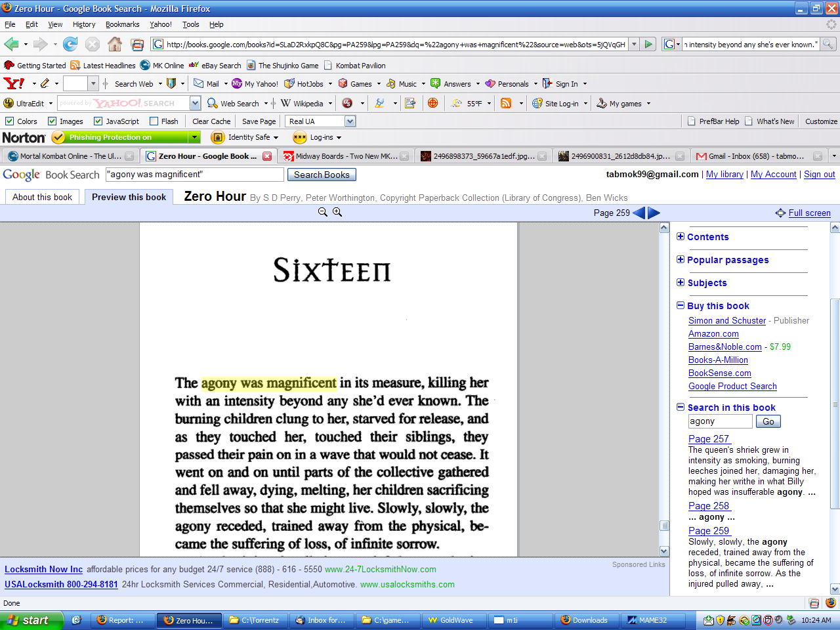Expand Popular passages section
The width and height of the screenshot is (840, 630).
(681, 260)
